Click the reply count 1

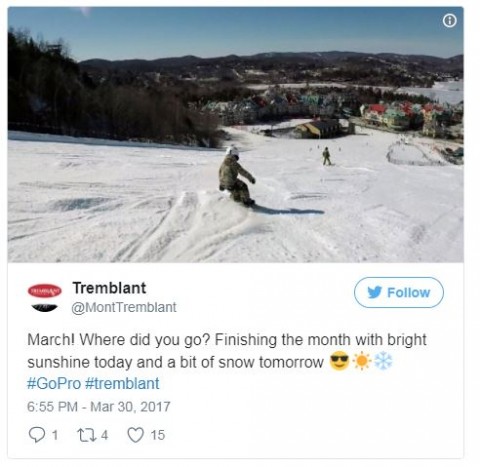(55, 435)
